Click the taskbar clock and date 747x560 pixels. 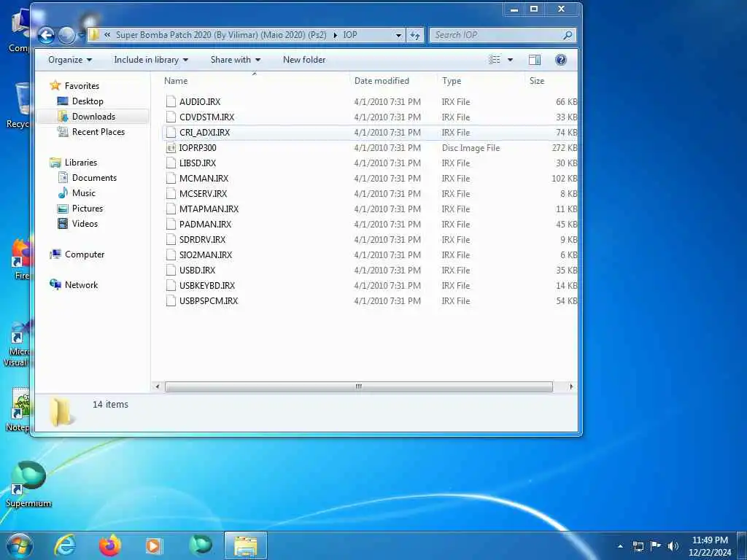tap(710, 546)
